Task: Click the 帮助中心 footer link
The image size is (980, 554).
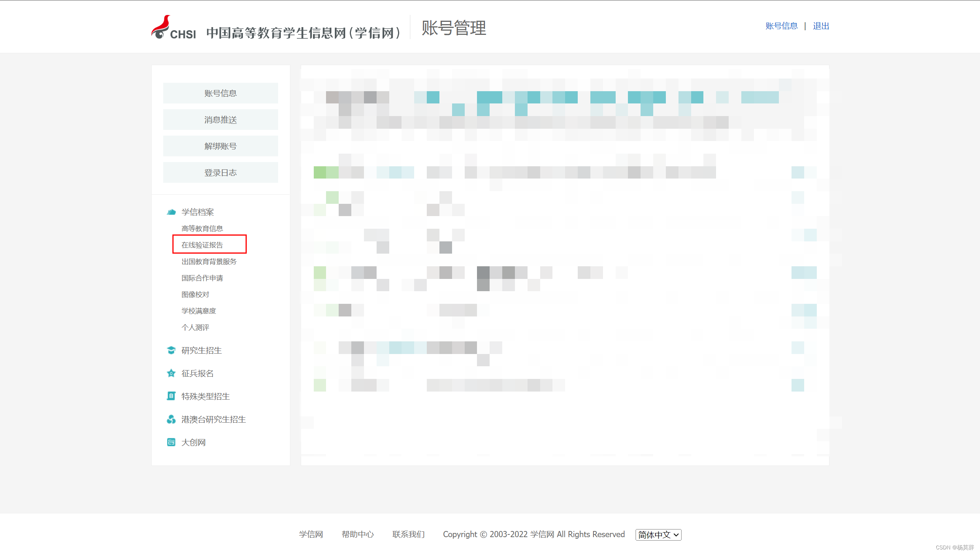Action: pos(358,534)
